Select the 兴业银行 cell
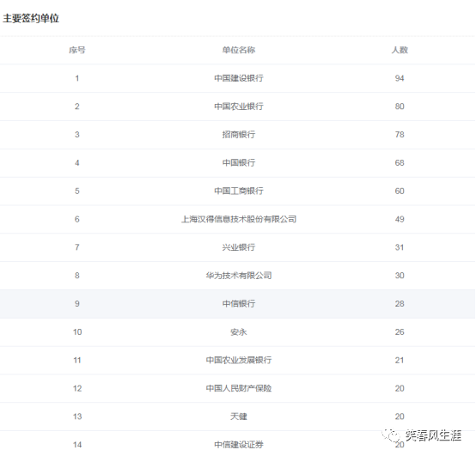This screenshot has width=476, height=456. 239,247
